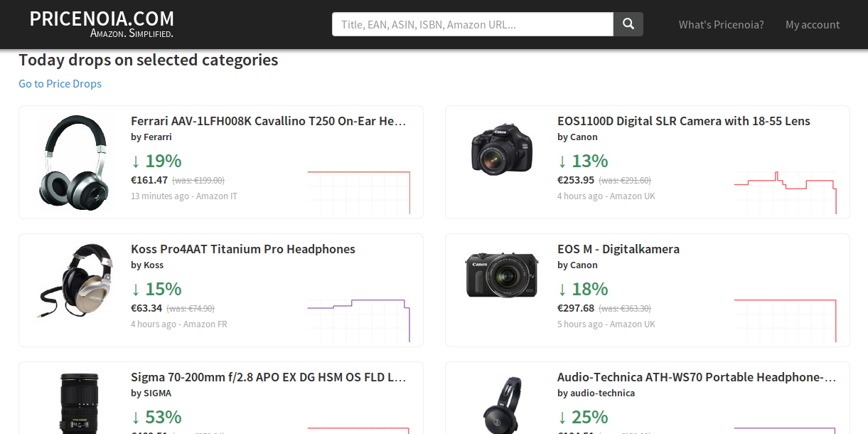
Task: Click '4 hours ago - Amazon UK' under EOS1100D
Action: click(606, 196)
